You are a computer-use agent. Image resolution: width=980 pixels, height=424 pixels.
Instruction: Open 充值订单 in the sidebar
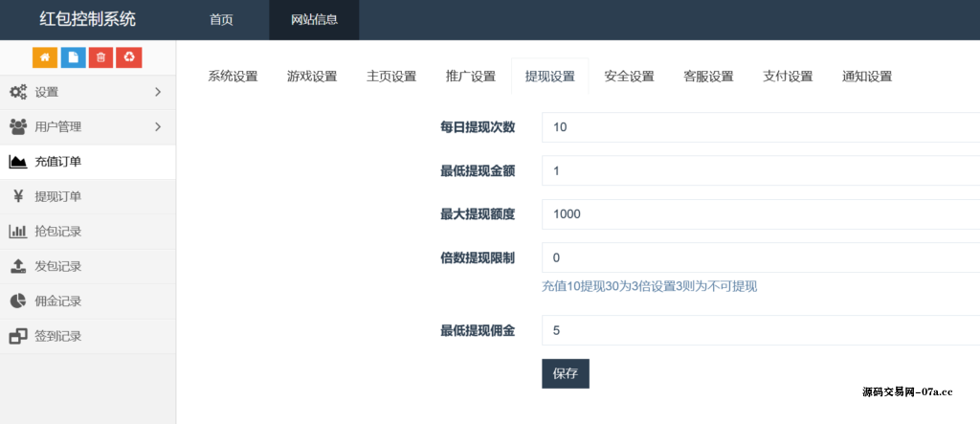(87, 162)
